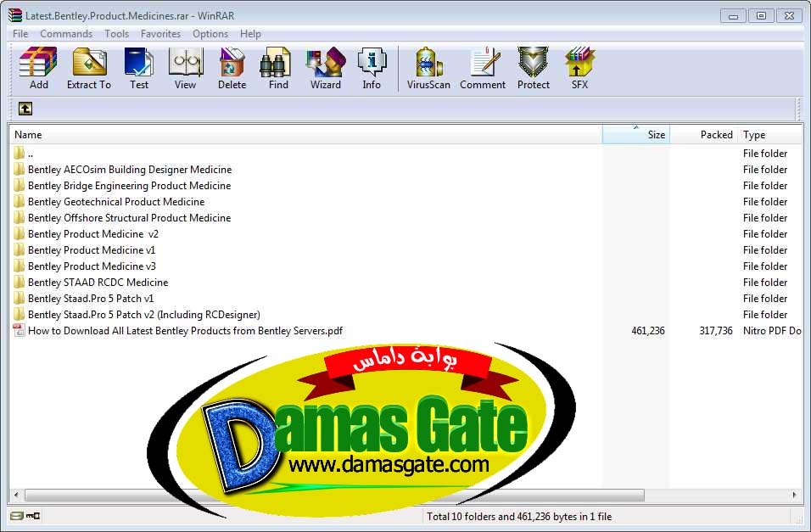Screen dimensions: 811x532
Task: Open the Favorites menu
Action: click(160, 34)
